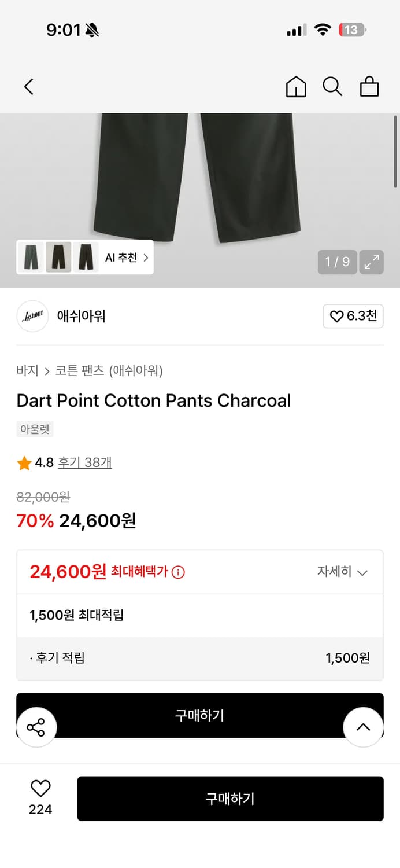Open the Home screen icon

pos(296,86)
